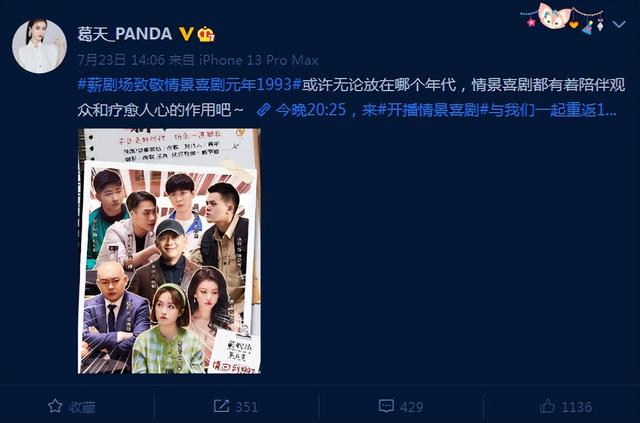Open the profile avatar photo
This screenshot has height=423, width=640.
[x=39, y=46]
